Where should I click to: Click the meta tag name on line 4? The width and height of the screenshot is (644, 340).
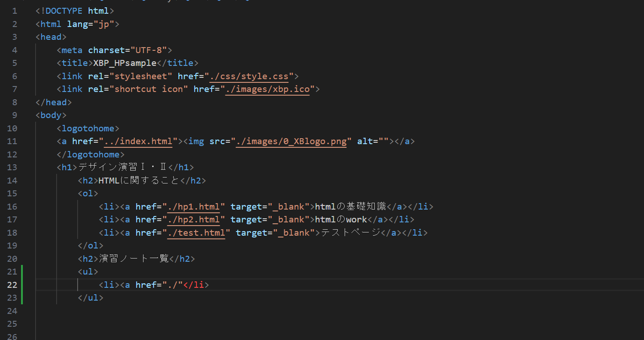pos(72,50)
